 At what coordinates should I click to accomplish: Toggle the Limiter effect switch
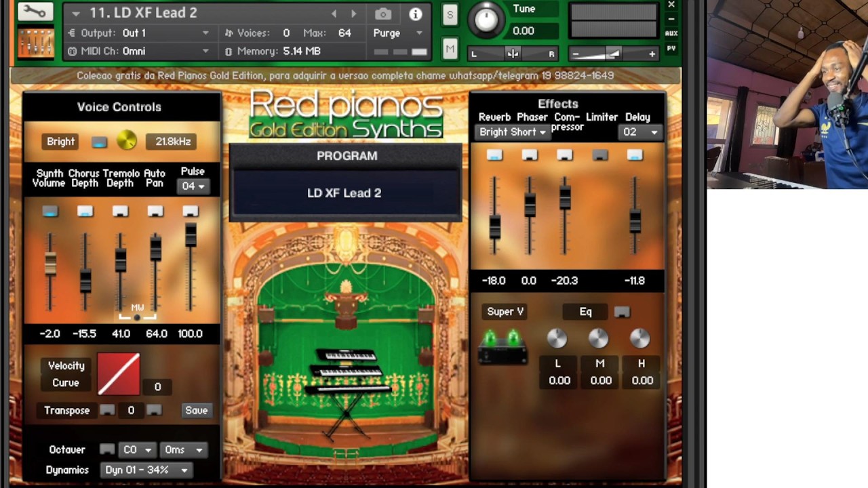600,156
